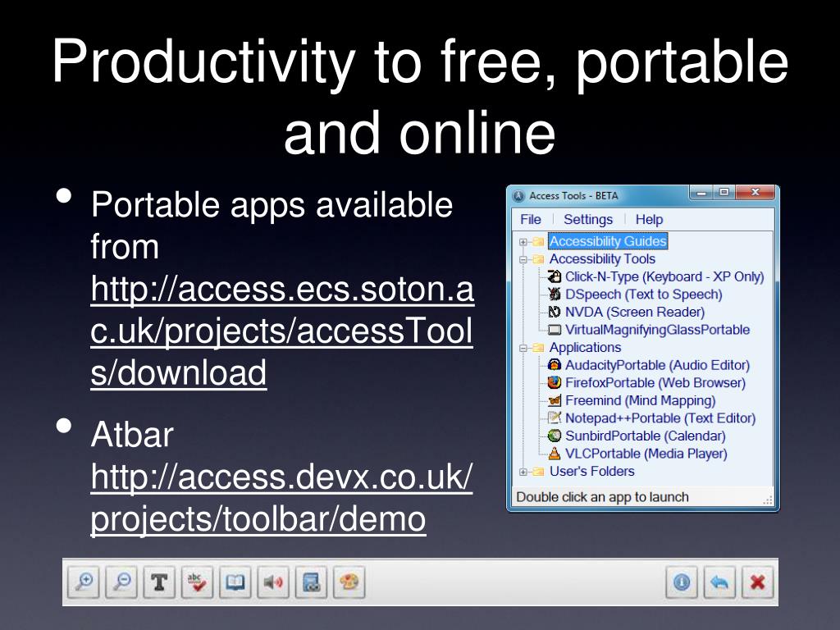
Task: Click the FirefoxPortable icon
Action: (x=555, y=382)
